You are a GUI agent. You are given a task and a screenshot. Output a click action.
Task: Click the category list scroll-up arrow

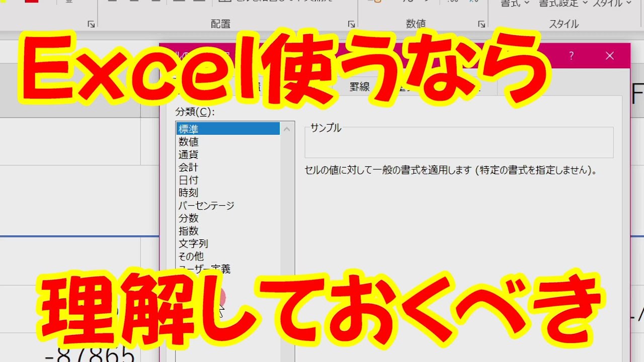coord(287,129)
